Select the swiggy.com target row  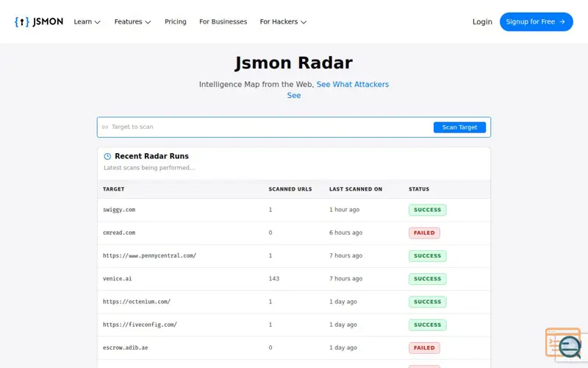pyautogui.click(x=294, y=210)
